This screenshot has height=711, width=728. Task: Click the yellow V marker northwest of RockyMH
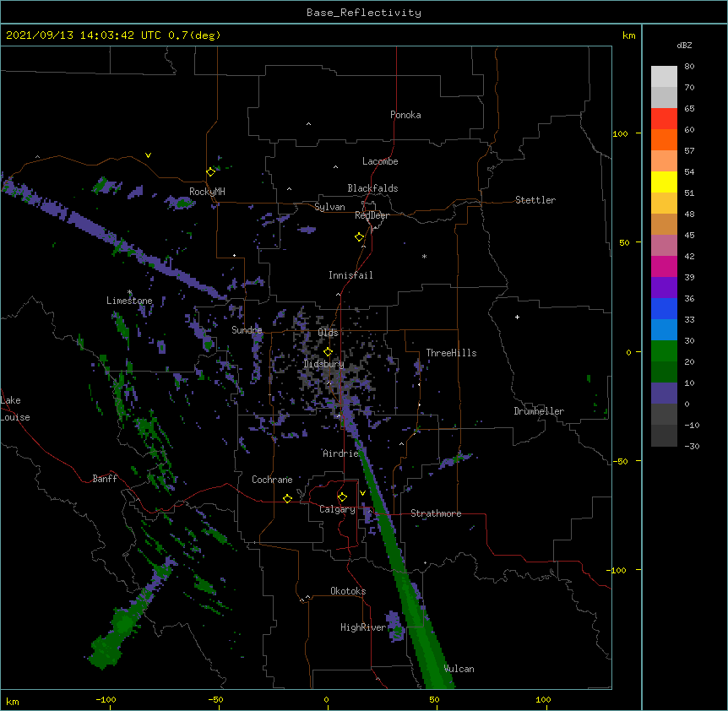(148, 155)
